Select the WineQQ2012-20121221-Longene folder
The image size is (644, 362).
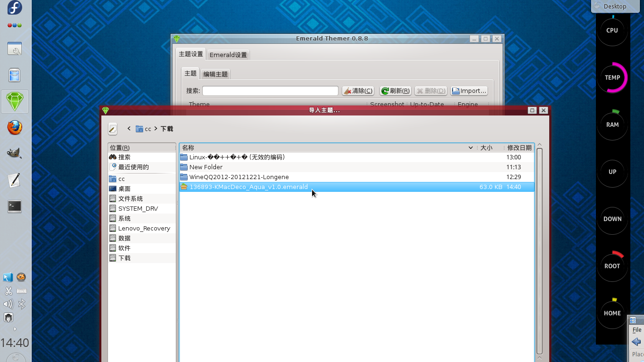click(x=357, y=177)
